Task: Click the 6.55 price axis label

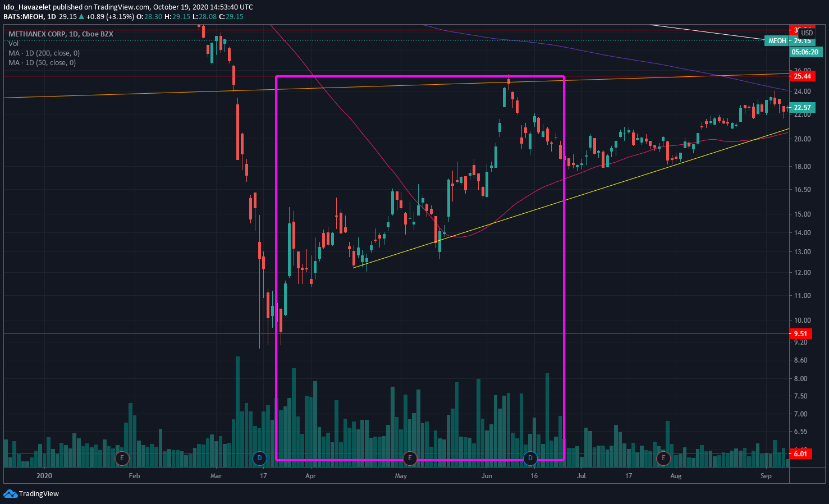Action: (x=800, y=432)
